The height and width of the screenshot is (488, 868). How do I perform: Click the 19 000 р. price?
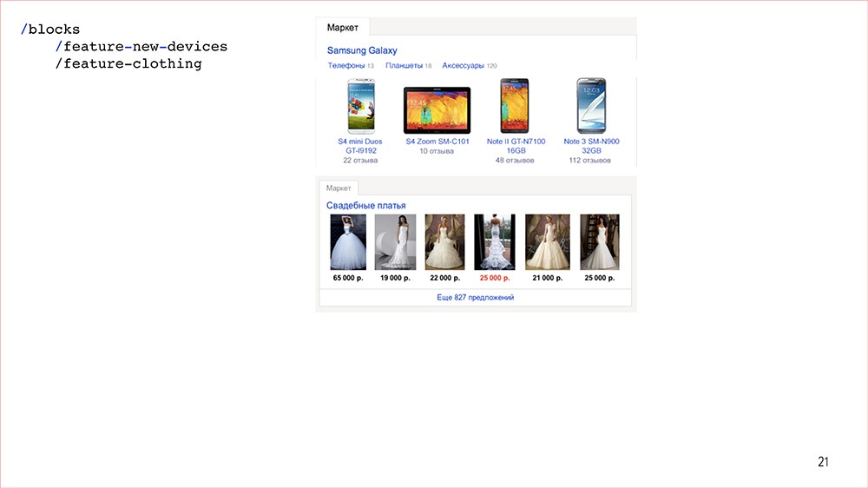(x=395, y=278)
